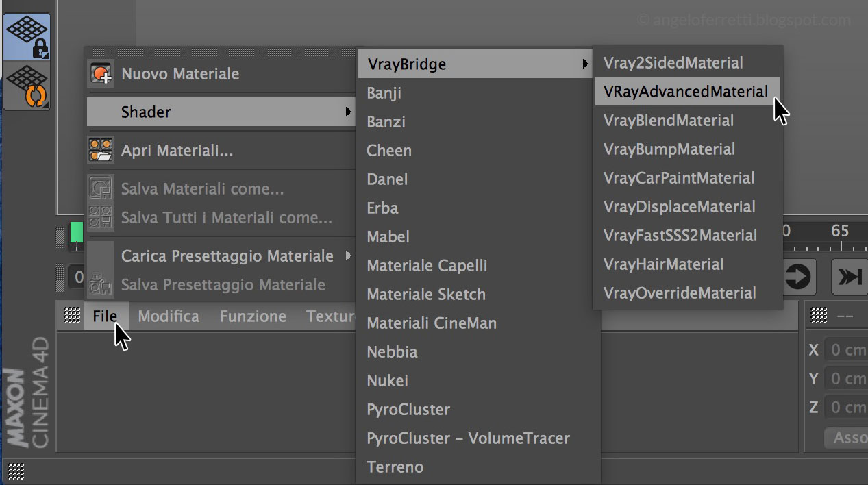Choose VrayOverrideMaterial

[x=688, y=293]
